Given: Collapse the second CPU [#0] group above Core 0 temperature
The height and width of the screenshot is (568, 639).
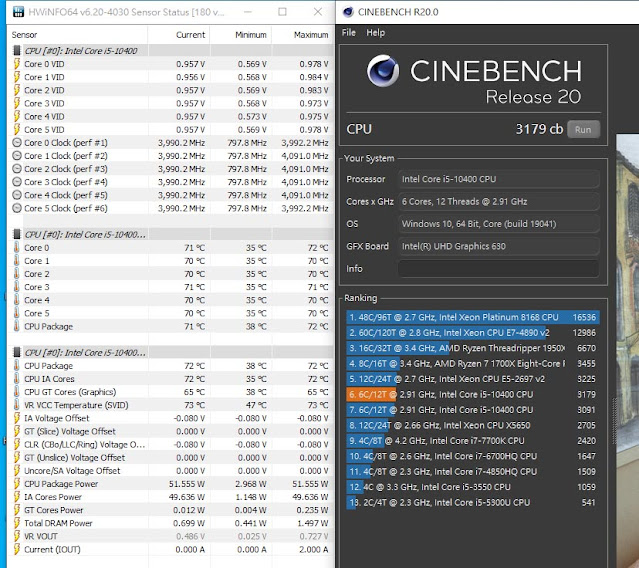Looking at the screenshot, I should 17,234.
